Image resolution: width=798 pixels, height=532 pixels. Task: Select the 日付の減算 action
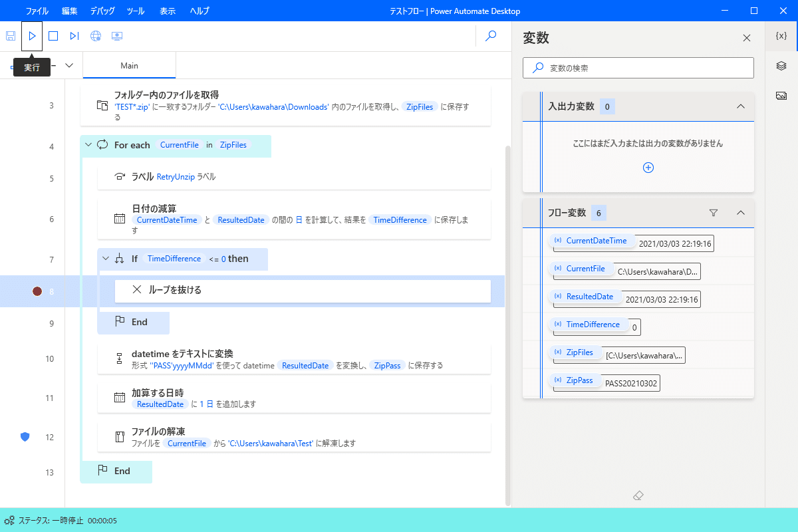tap(294, 219)
